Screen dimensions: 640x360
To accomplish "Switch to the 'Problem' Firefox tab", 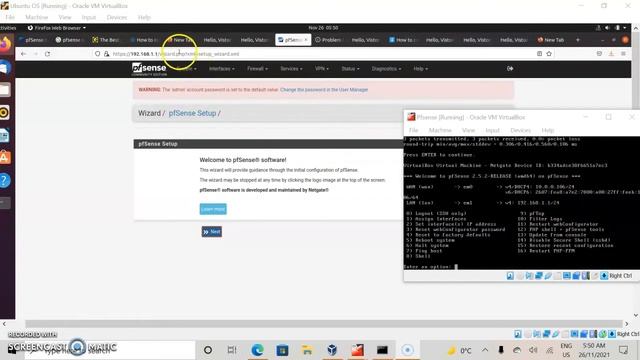I will [x=328, y=40].
